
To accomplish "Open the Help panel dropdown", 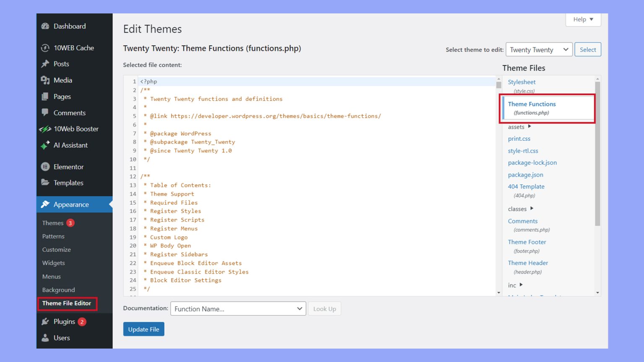I will (x=583, y=19).
